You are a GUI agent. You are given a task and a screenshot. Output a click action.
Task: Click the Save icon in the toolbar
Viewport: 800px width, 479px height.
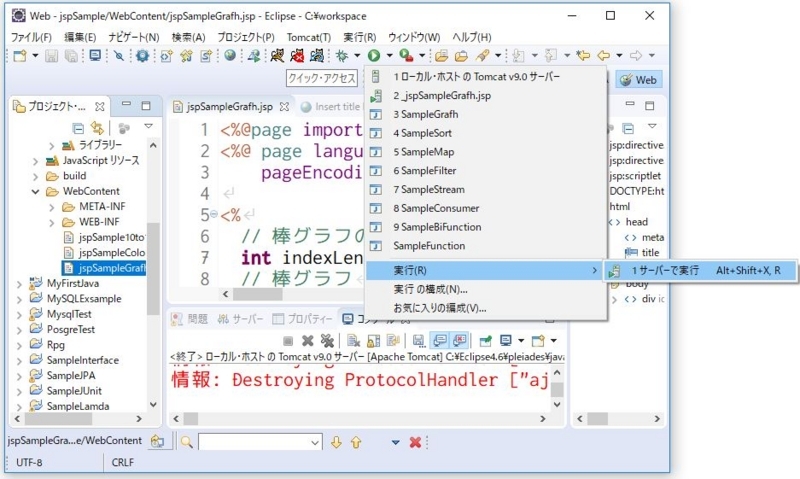point(52,56)
